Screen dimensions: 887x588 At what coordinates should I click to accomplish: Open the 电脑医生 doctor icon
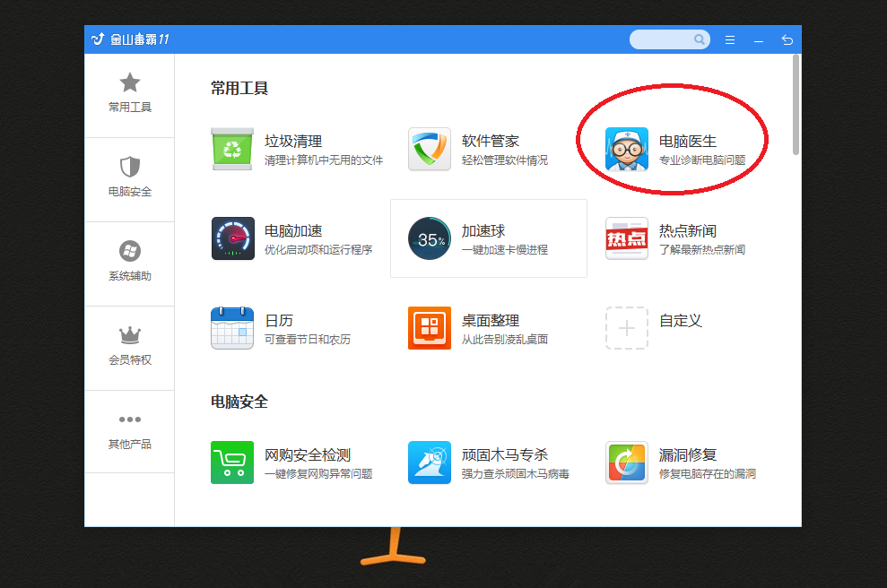point(627,149)
